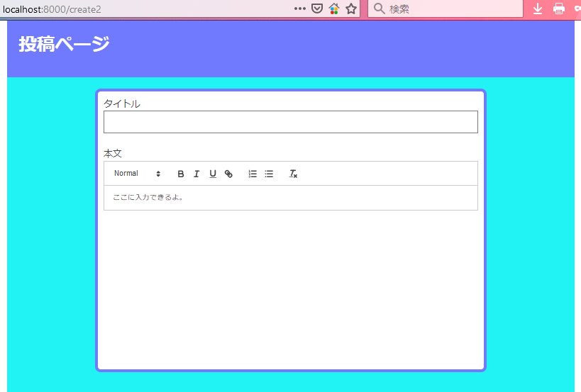Click the 投稿ページ page heading
581x392 pixels.
[64, 44]
